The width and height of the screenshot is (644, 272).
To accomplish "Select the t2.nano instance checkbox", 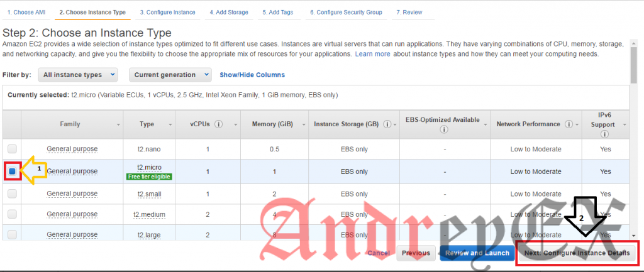I will click(13, 148).
